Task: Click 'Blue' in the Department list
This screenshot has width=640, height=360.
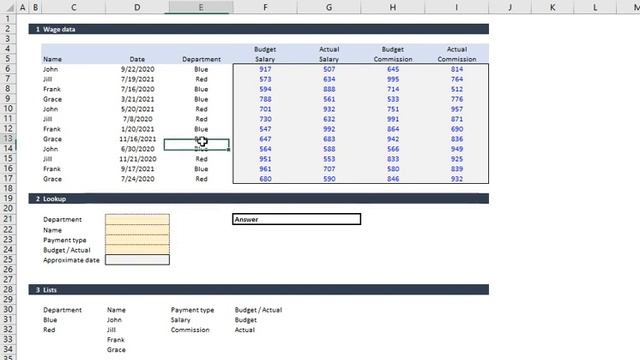Action: [x=50, y=320]
